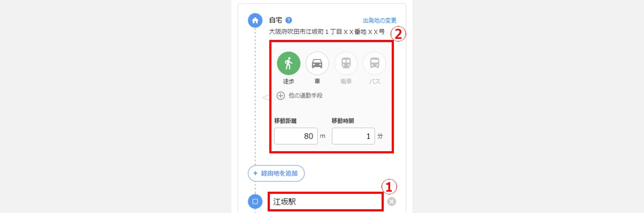
Task: Select the 車 car commute icon
Action: pyautogui.click(x=317, y=63)
